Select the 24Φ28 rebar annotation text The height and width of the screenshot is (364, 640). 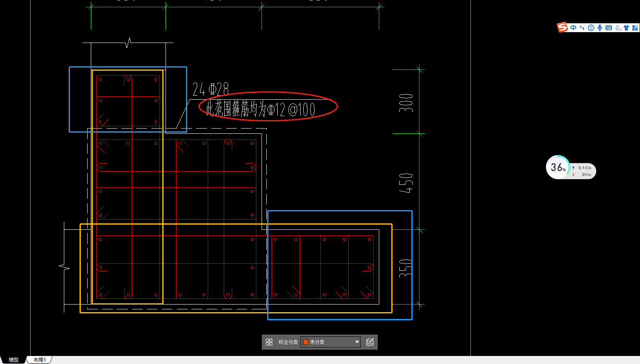pyautogui.click(x=211, y=89)
